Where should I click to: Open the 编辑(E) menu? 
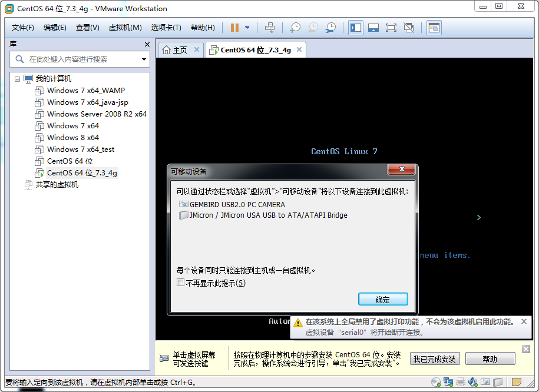tap(55, 28)
